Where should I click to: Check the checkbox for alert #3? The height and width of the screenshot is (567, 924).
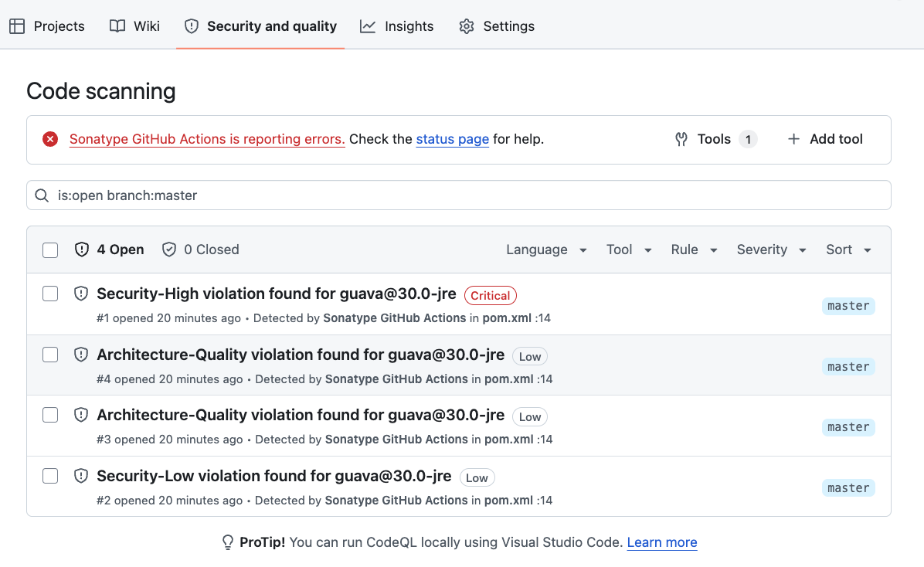[x=50, y=415]
